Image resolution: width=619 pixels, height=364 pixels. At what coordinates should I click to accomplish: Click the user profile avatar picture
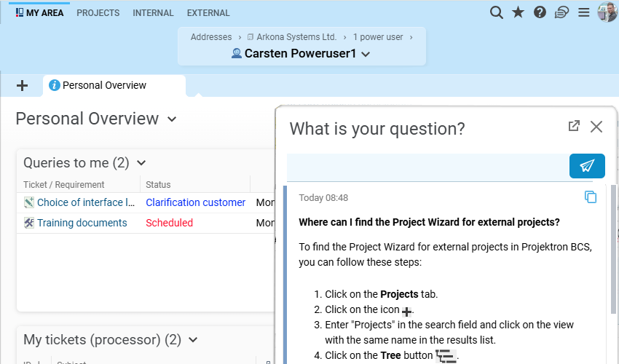click(x=607, y=12)
